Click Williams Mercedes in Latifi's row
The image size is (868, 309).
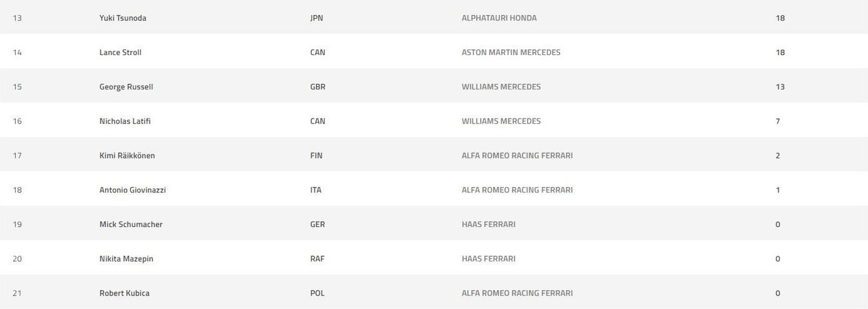coord(501,121)
